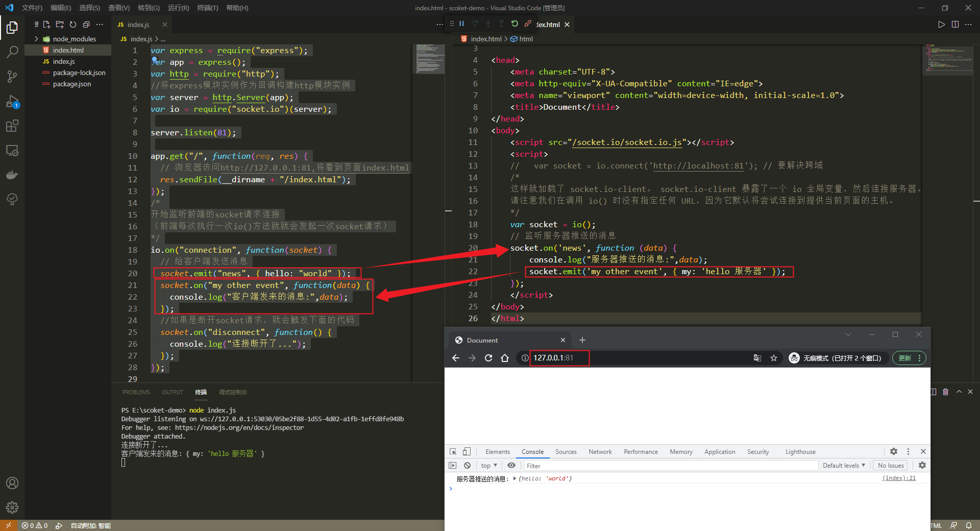Restart the debug session

click(x=514, y=23)
